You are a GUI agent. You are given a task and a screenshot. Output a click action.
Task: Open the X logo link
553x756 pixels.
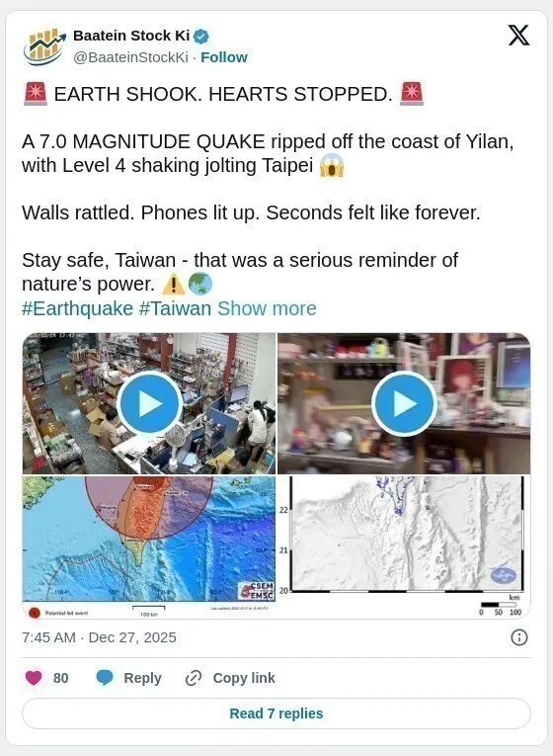click(518, 36)
